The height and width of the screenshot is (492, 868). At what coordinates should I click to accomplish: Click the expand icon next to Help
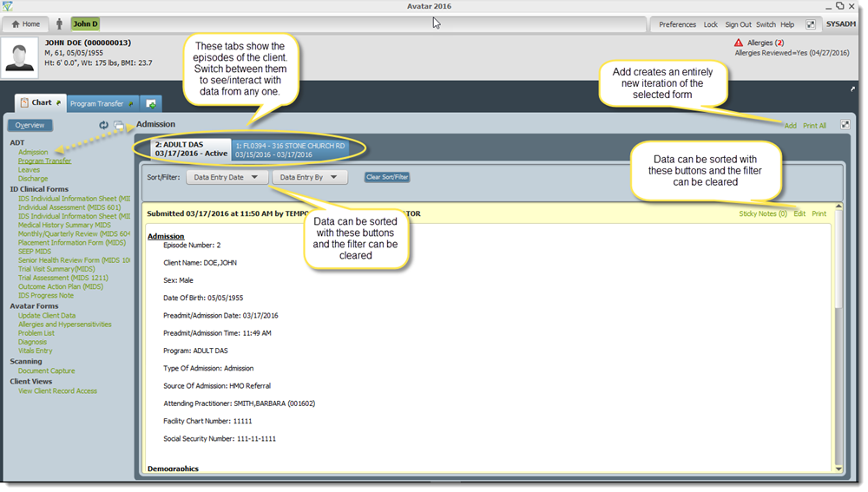(811, 24)
